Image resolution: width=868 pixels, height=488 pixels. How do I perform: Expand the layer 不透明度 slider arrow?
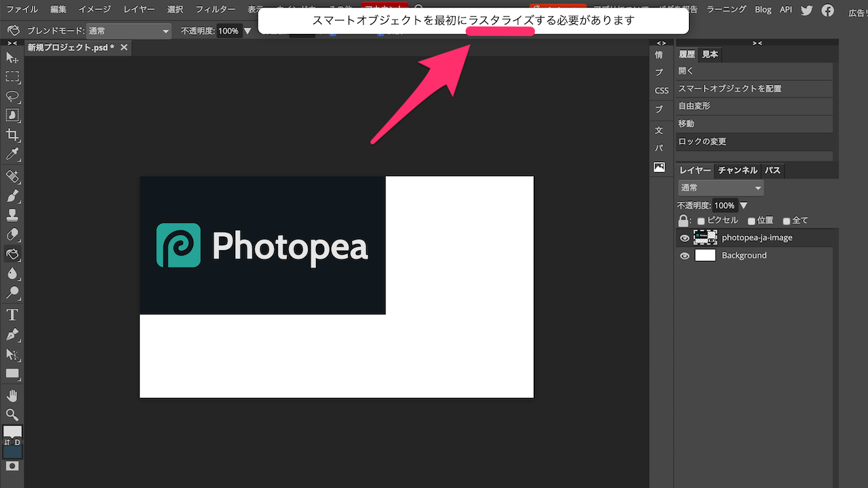(x=744, y=205)
